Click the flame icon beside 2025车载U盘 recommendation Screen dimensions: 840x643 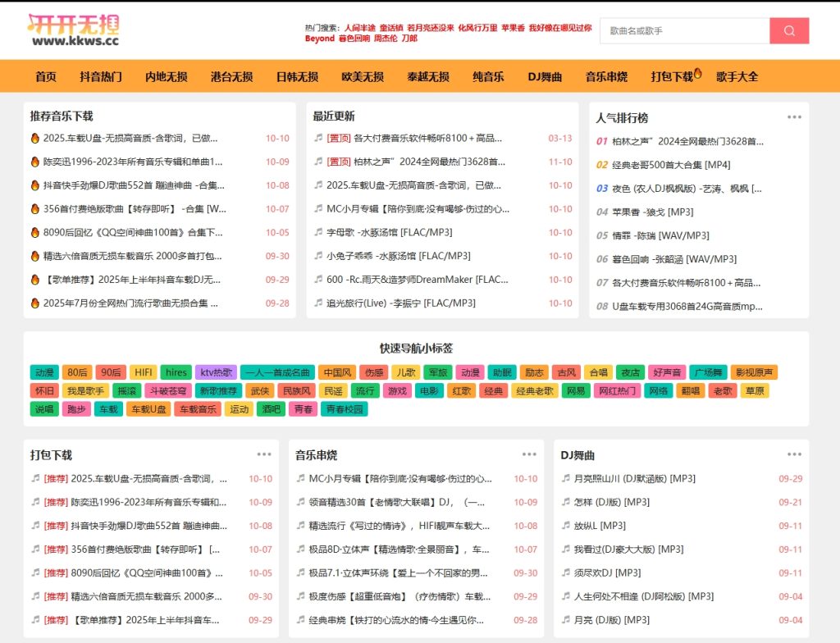34,139
